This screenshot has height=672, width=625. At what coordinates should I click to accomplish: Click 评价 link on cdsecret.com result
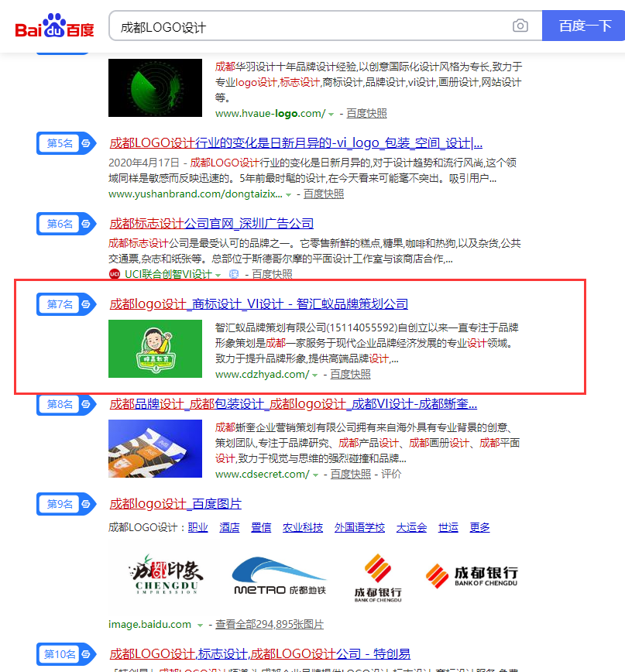[x=391, y=474]
